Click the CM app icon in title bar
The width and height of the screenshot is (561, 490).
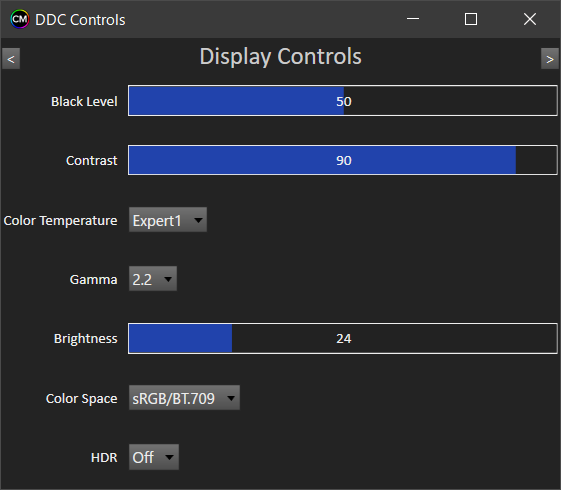(x=20, y=19)
